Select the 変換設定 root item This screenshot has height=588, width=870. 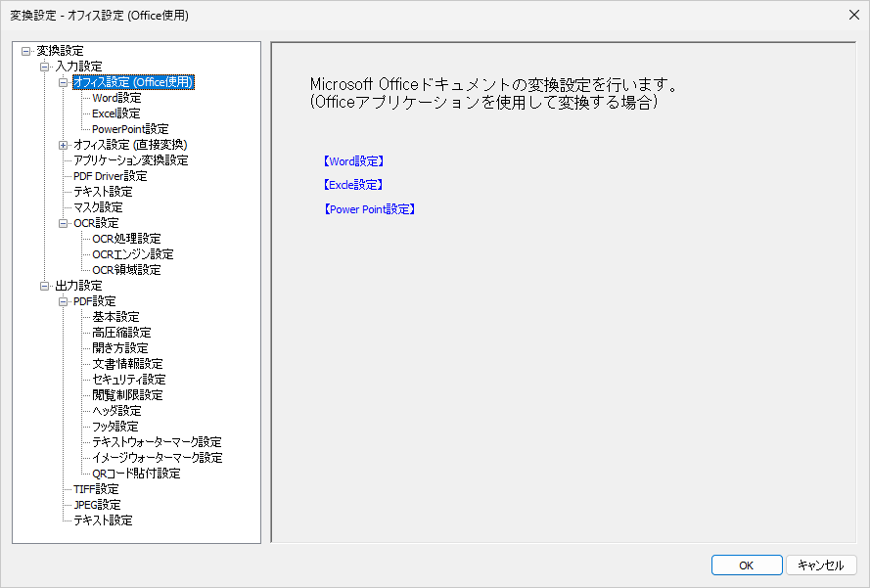(60, 51)
